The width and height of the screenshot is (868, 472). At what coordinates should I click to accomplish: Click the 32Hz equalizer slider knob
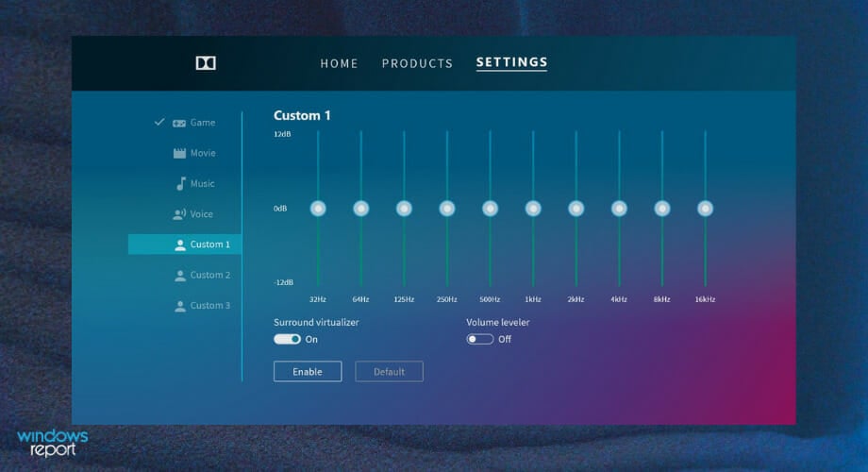(x=318, y=209)
